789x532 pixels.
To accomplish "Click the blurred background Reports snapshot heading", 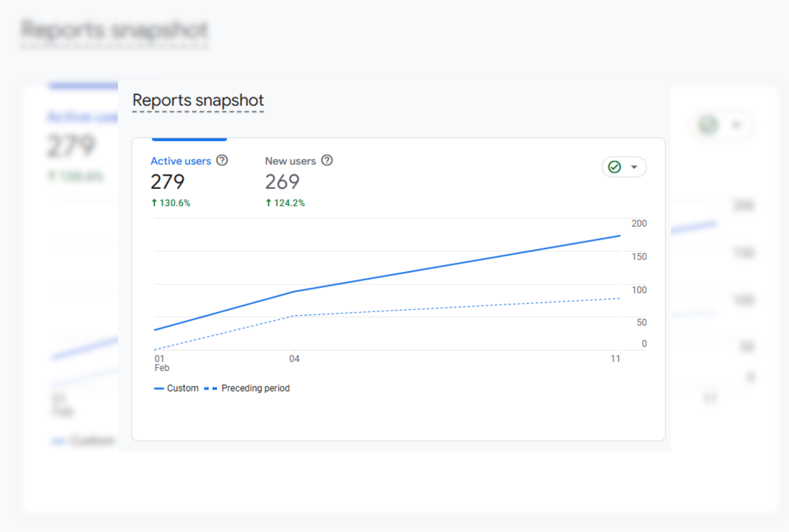I will pyautogui.click(x=114, y=30).
